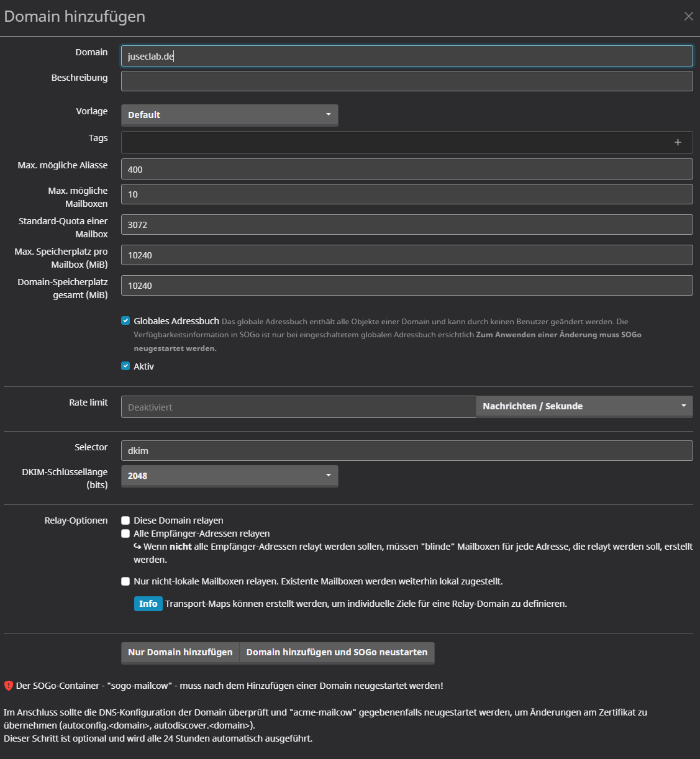Check Alle Empfänger-Adressen relayen
This screenshot has width=700, height=759.
[125, 534]
